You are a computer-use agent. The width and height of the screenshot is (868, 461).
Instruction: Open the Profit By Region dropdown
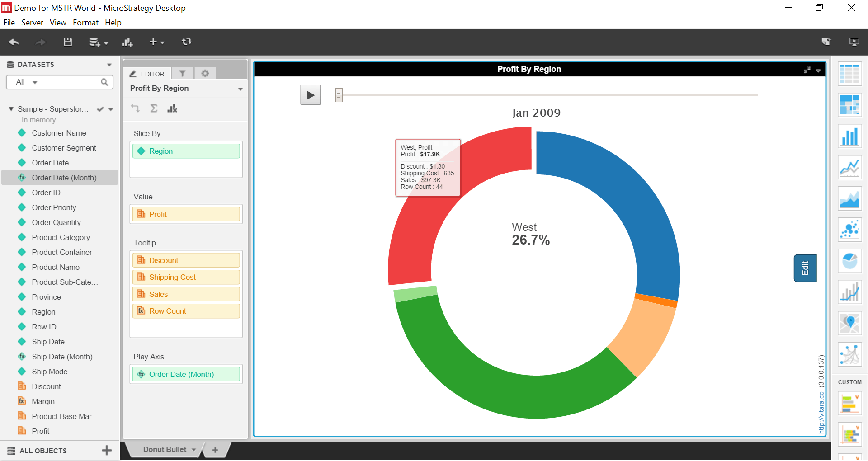coord(240,89)
